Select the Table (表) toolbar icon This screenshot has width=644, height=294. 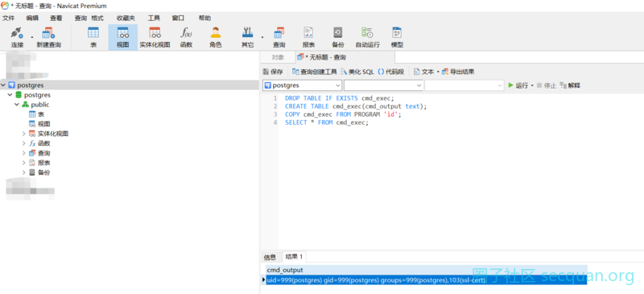click(x=93, y=38)
